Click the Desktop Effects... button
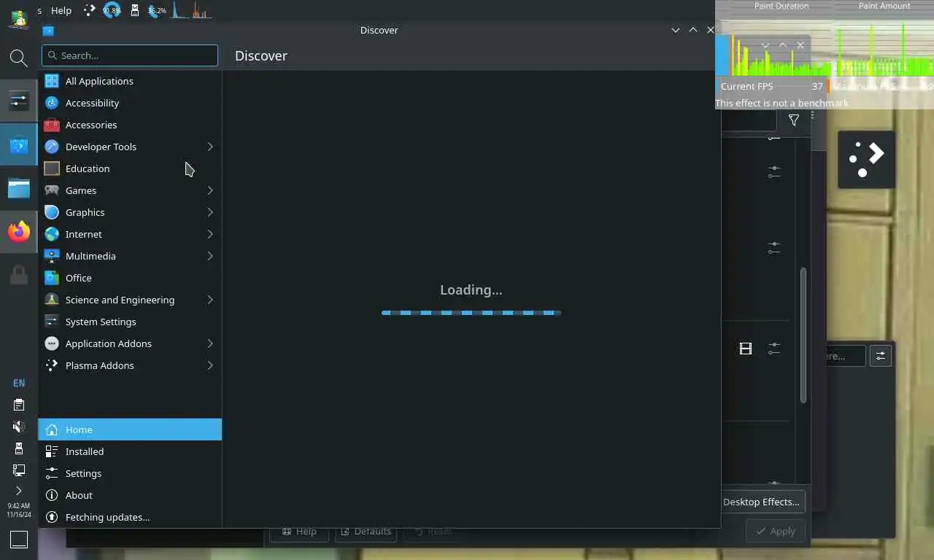This screenshot has height=560, width=934. pos(761,502)
